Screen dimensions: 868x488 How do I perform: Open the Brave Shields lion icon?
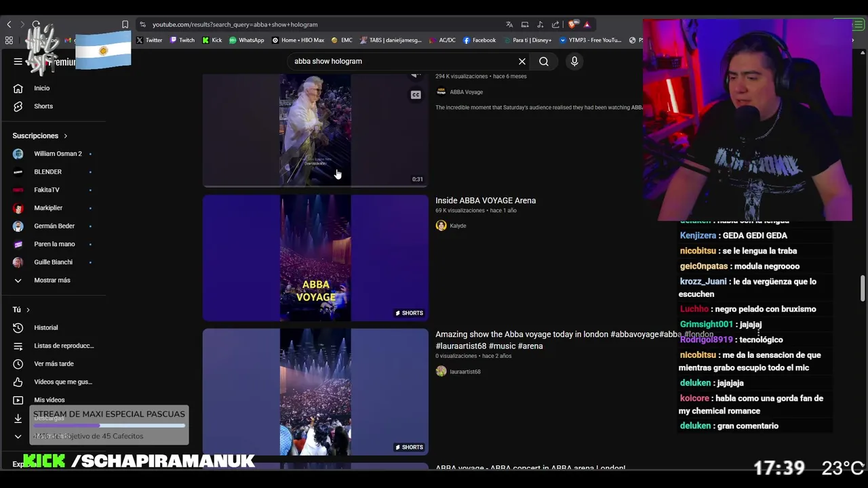[x=574, y=24]
